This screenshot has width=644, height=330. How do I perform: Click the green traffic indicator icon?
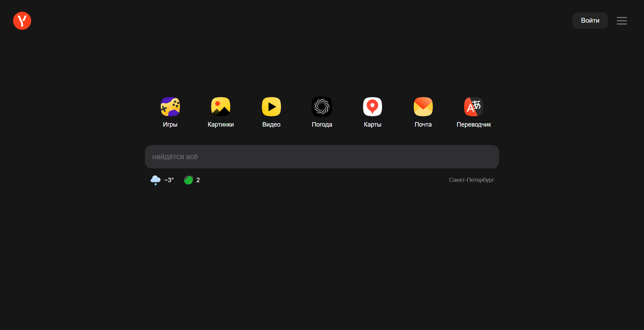(189, 180)
